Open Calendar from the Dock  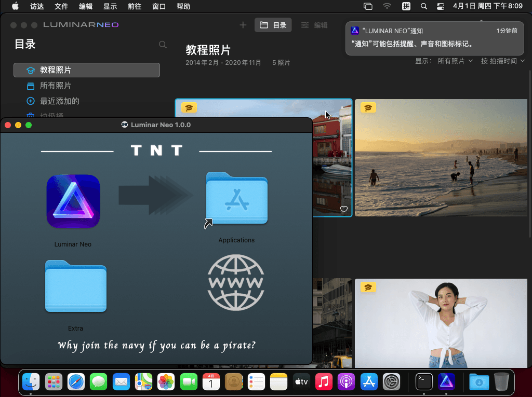[211, 382]
